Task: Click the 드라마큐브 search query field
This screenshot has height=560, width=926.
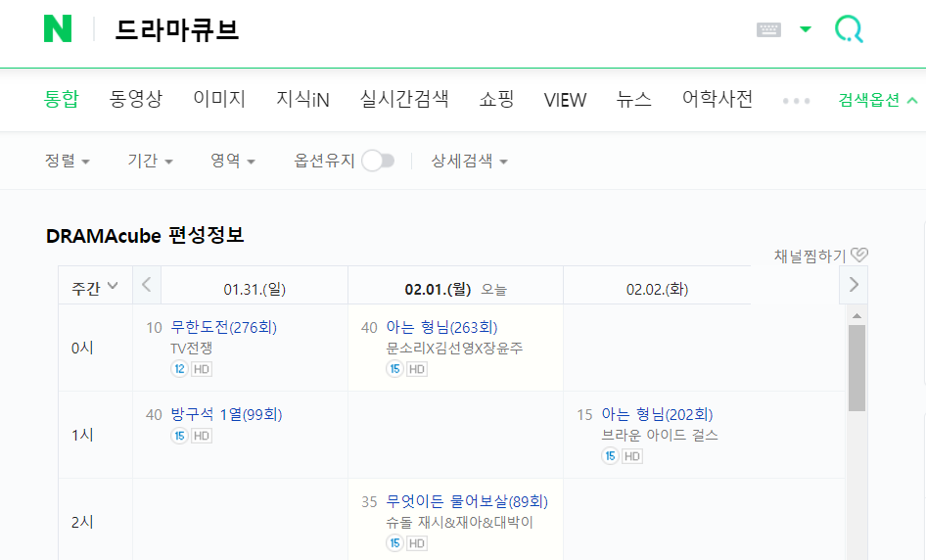Action: pyautogui.click(x=177, y=30)
